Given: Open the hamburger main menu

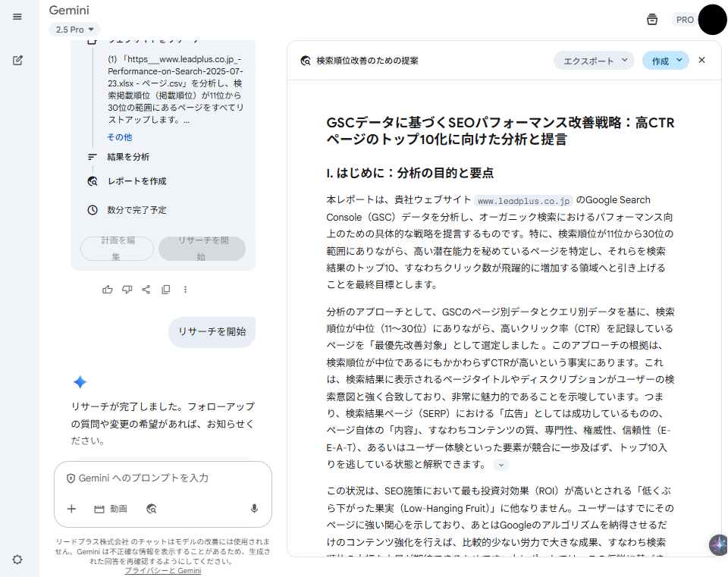Looking at the screenshot, I should (17, 17).
